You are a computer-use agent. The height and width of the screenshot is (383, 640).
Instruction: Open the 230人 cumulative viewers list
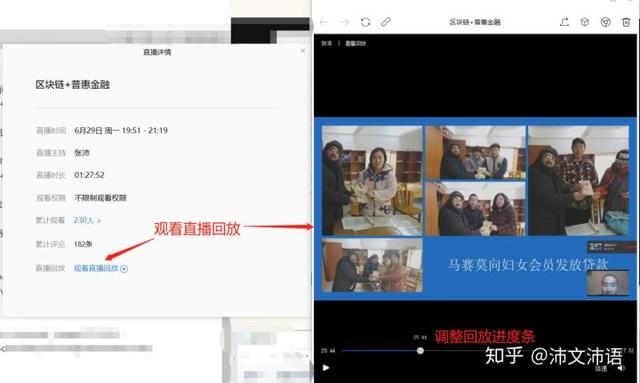tap(84, 220)
